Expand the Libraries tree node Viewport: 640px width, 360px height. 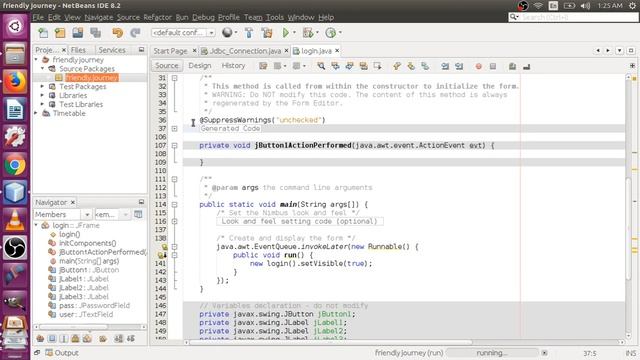coord(42,96)
